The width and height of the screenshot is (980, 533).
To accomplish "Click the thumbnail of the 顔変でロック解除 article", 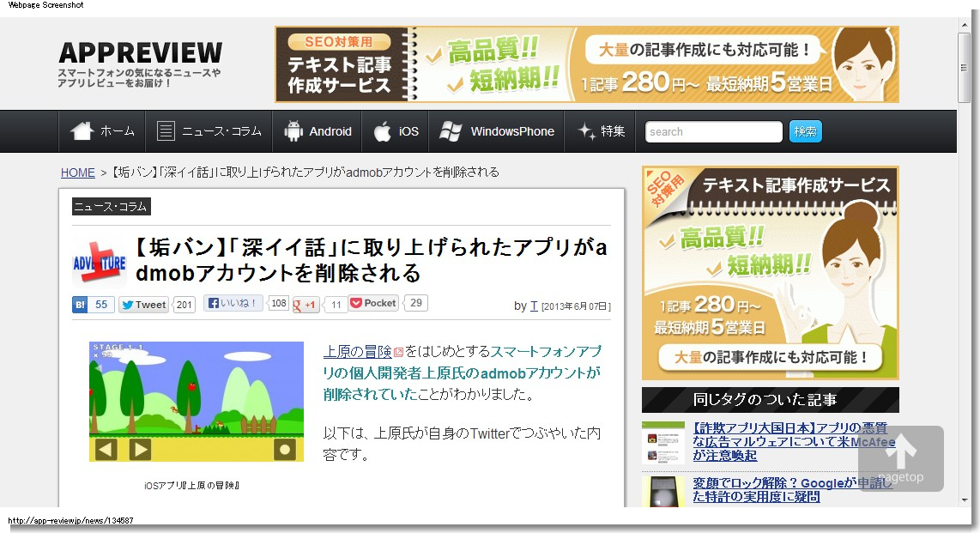I will 663,491.
